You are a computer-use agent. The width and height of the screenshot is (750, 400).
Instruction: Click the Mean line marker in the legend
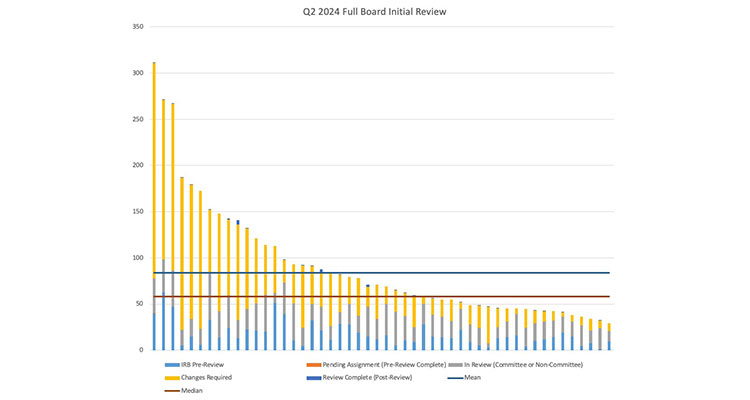point(453,378)
